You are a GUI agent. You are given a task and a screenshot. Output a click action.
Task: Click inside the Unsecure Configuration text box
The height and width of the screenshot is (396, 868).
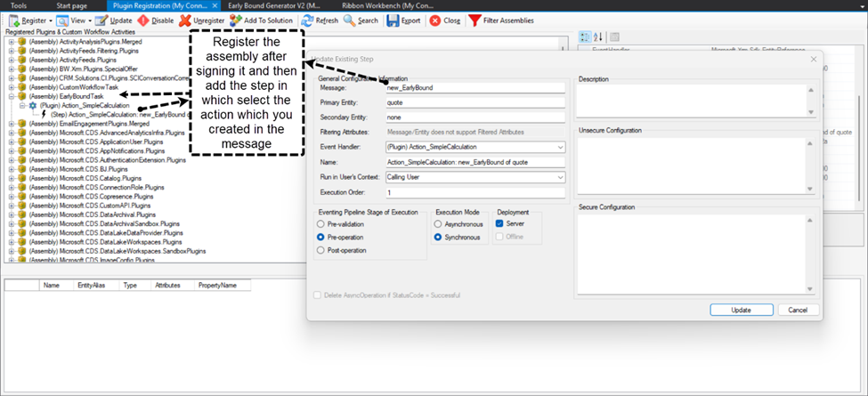tap(691, 166)
